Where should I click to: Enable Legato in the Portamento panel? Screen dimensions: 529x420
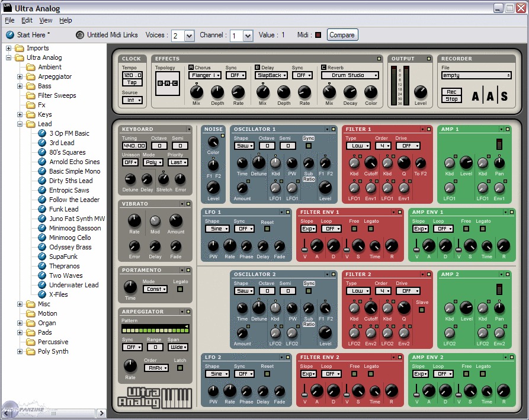[x=180, y=289]
